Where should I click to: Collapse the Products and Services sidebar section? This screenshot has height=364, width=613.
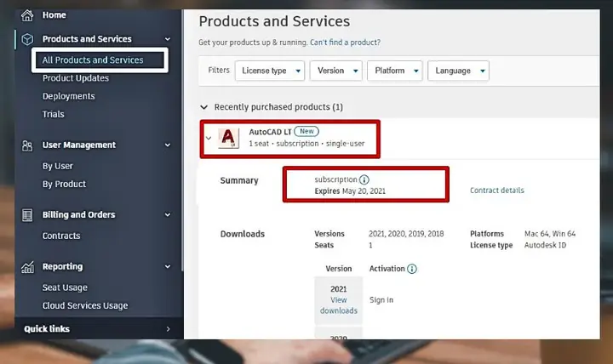point(168,39)
